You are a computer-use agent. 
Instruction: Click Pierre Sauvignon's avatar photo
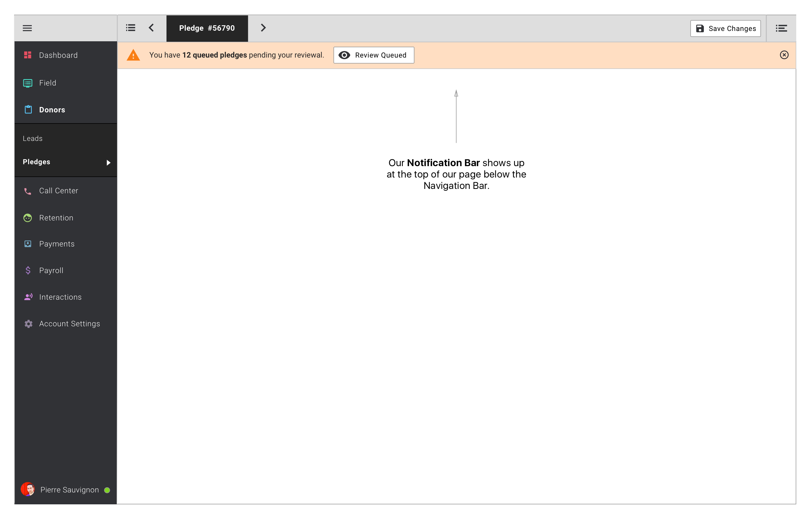click(28, 489)
